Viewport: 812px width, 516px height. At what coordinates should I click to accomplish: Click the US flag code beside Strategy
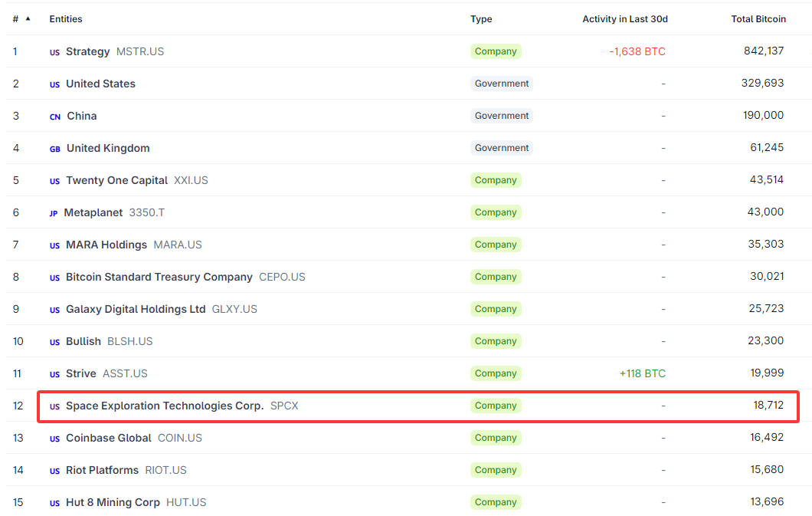point(54,52)
